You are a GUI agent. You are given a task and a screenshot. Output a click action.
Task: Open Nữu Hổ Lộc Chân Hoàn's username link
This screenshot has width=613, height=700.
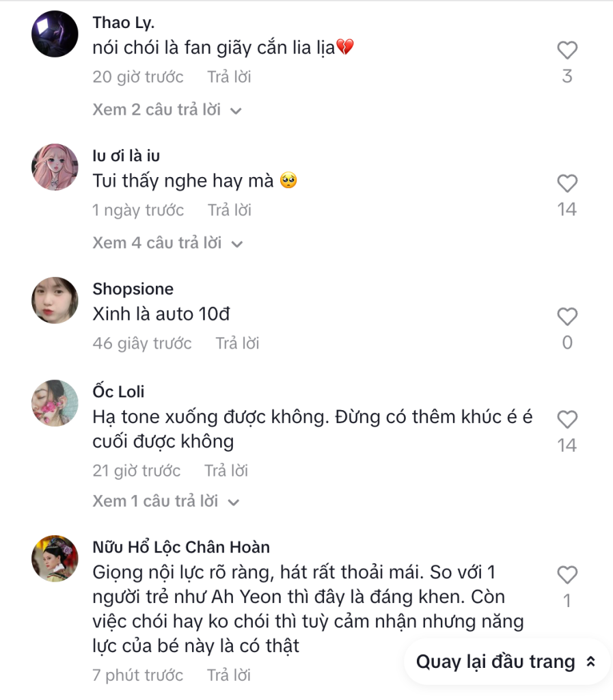[x=182, y=547]
